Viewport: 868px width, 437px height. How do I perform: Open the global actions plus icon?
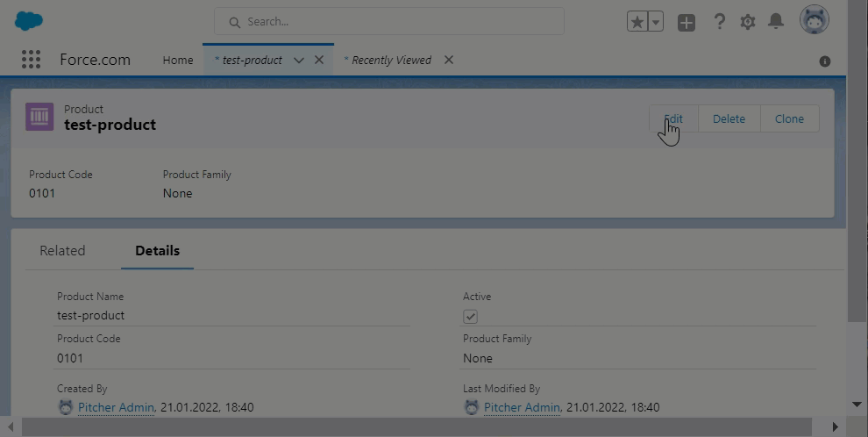coord(687,23)
